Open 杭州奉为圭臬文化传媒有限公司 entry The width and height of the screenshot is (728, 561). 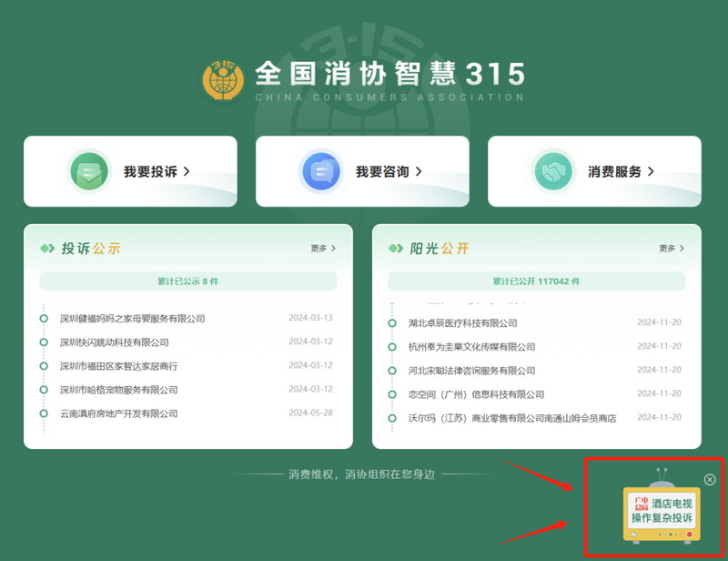[x=471, y=347]
